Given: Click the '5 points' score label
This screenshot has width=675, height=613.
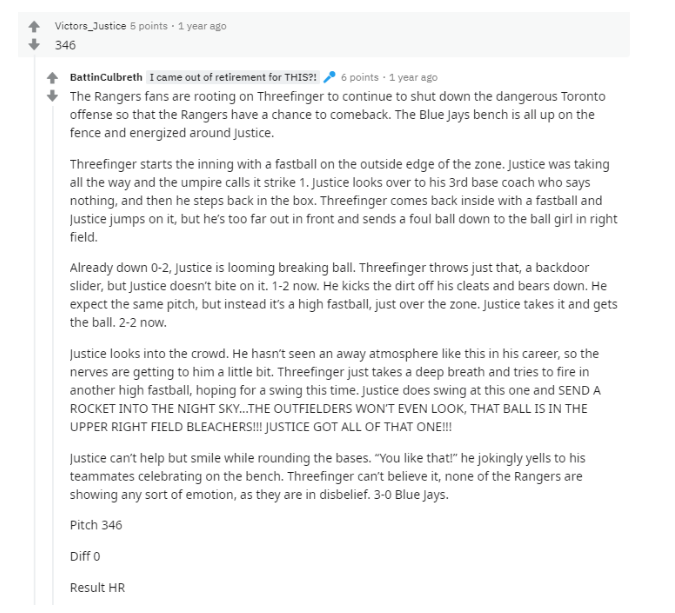Looking at the screenshot, I should point(149,26).
